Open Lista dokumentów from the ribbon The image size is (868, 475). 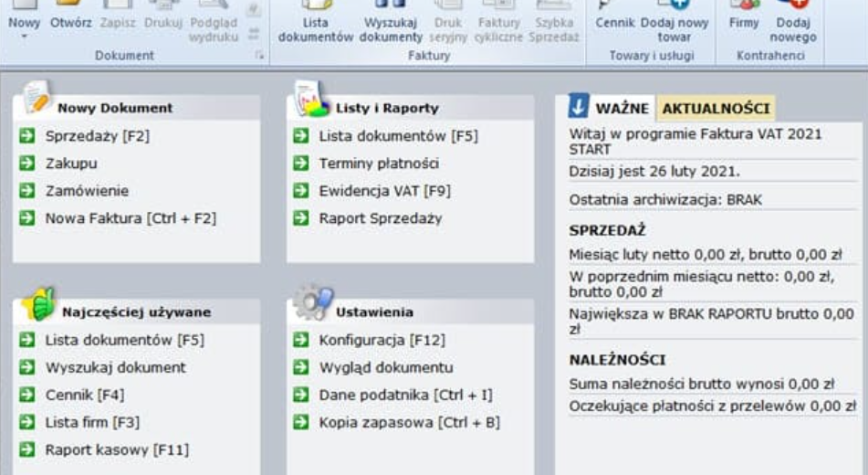pyautogui.click(x=316, y=22)
